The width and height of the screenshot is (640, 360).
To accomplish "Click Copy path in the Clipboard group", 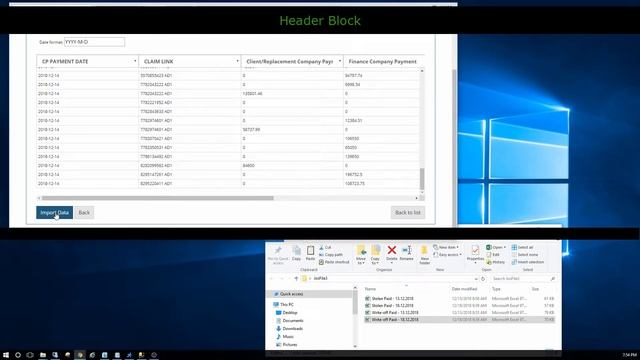I will click(x=331, y=255).
